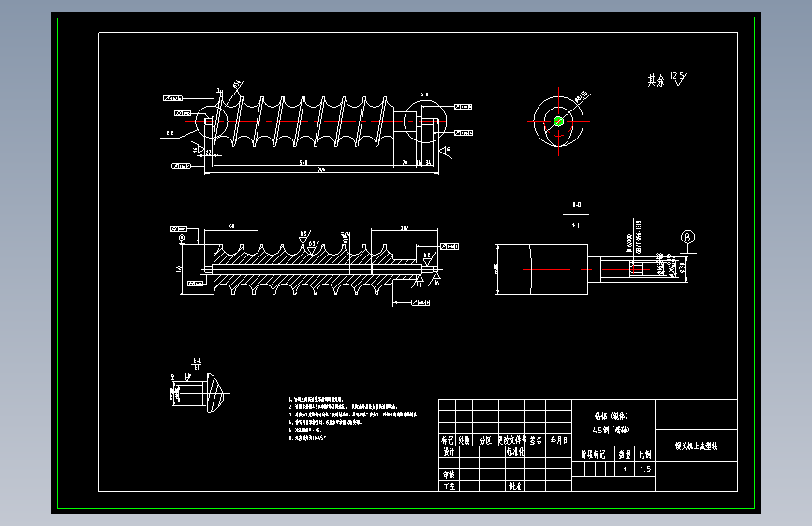Click the 重量 header cell
The image size is (812, 526).
coord(625,455)
